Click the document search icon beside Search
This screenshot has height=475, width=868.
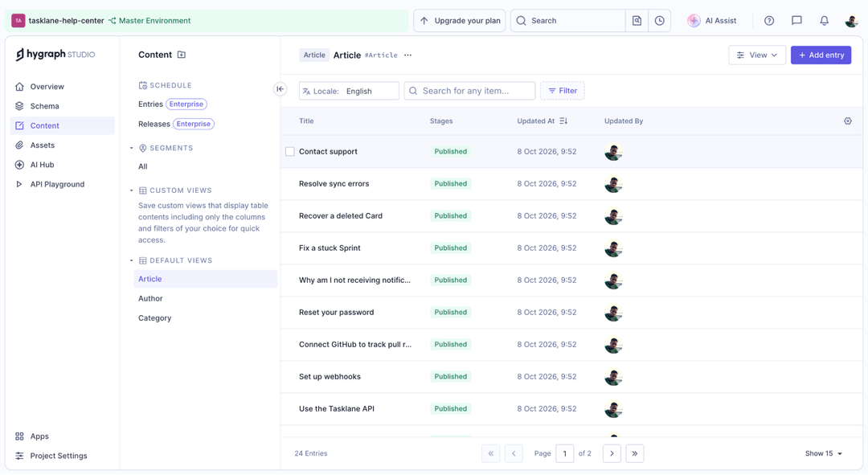[637, 20]
